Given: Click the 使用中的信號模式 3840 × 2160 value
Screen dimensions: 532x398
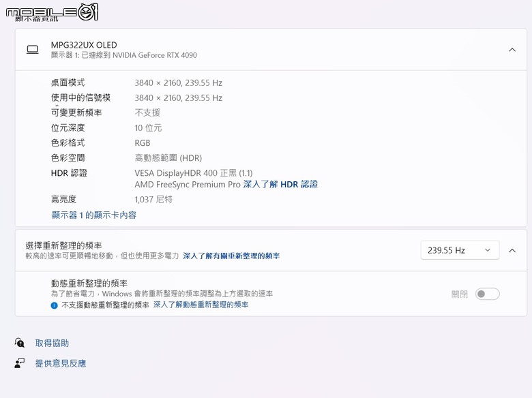Looking at the screenshot, I should 179,98.
